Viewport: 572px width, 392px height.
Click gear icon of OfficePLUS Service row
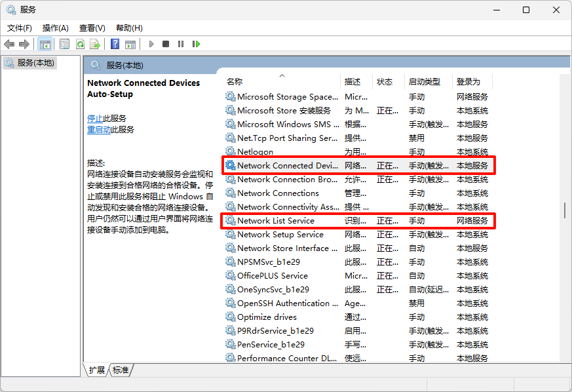[230, 275]
